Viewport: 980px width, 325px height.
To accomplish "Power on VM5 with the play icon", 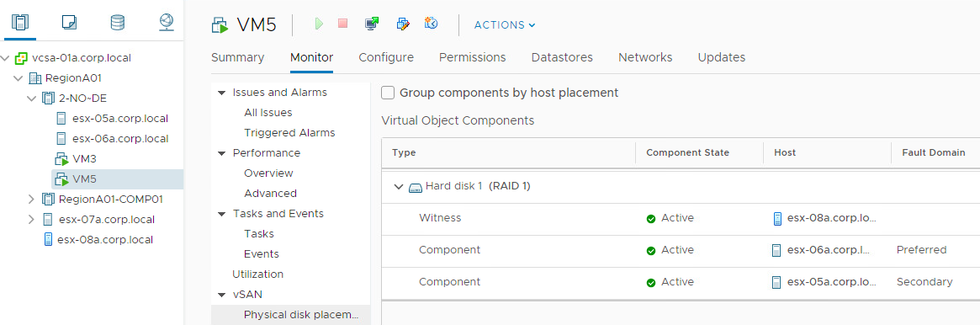I will pos(319,24).
